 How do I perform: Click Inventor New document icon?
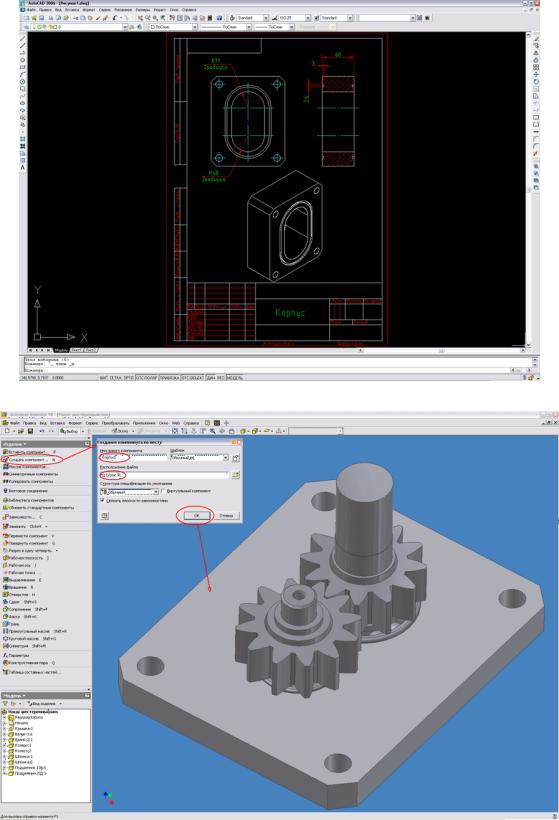tap(7, 431)
